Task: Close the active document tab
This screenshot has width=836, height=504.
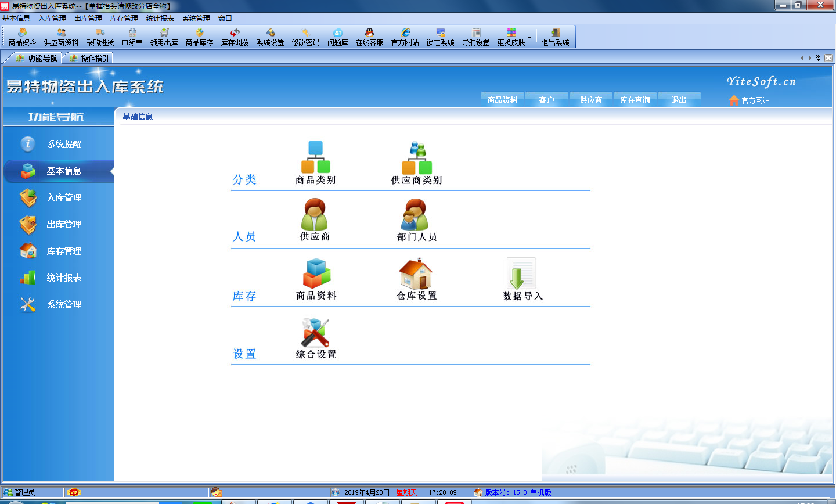Action: pyautogui.click(x=828, y=58)
